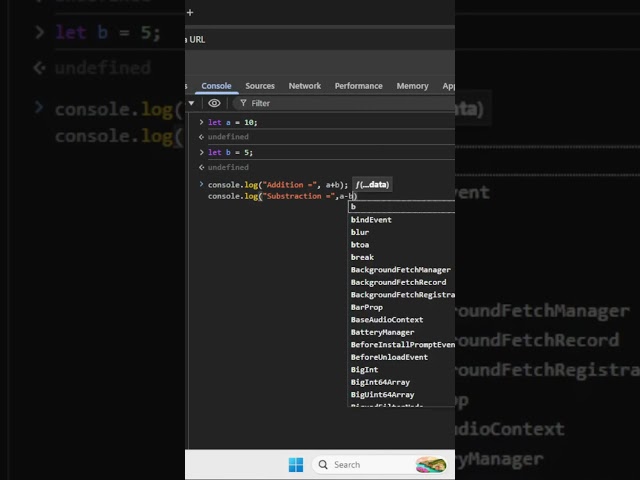The height and width of the screenshot is (480, 640).
Task: Focus the console Filter field
Action: tap(343, 103)
